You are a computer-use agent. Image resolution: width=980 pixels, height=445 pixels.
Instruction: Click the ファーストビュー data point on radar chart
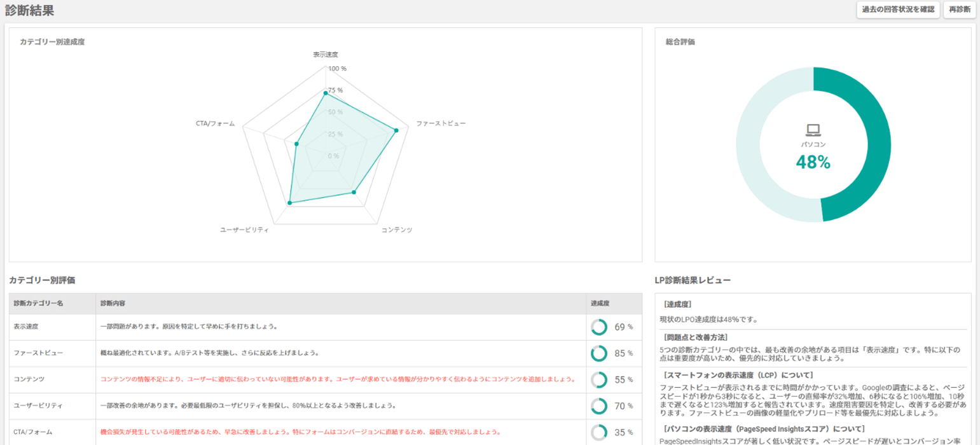pos(396,130)
